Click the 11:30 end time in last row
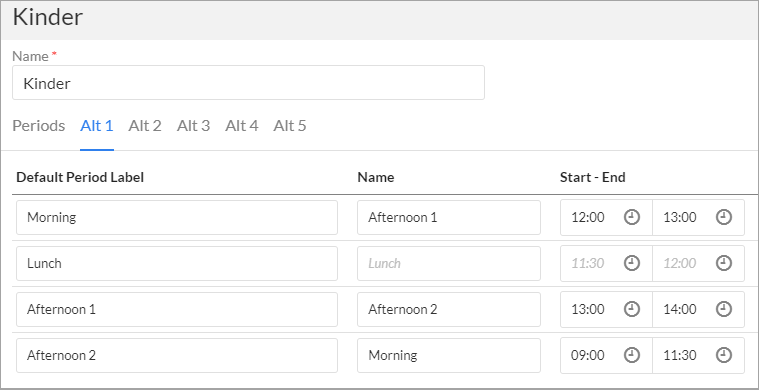This screenshot has width=759, height=390. click(x=680, y=355)
